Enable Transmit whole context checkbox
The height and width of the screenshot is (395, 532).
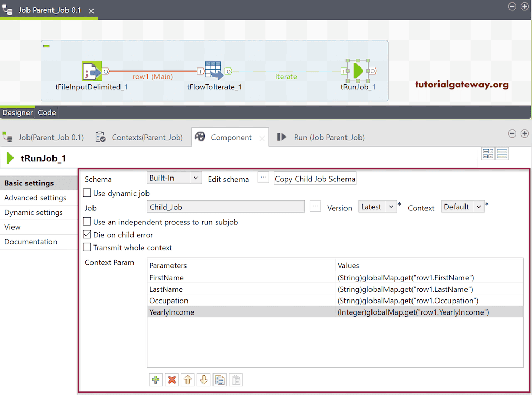click(x=87, y=247)
